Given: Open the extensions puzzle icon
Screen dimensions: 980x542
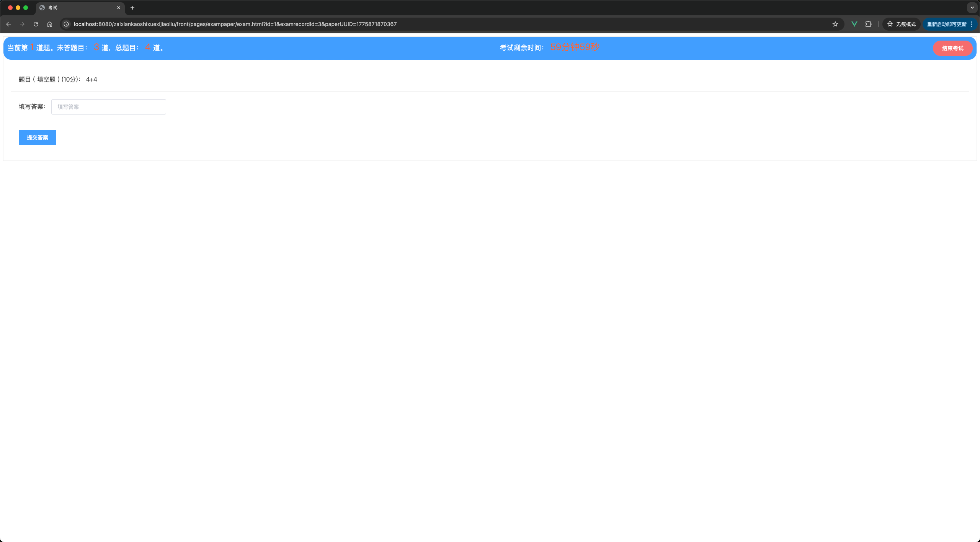Looking at the screenshot, I should point(868,24).
